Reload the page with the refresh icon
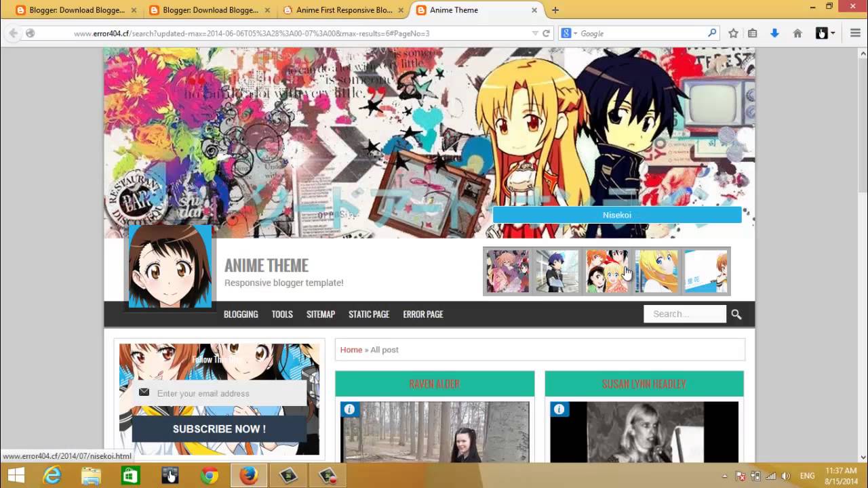Viewport: 868px width, 488px height. (546, 33)
